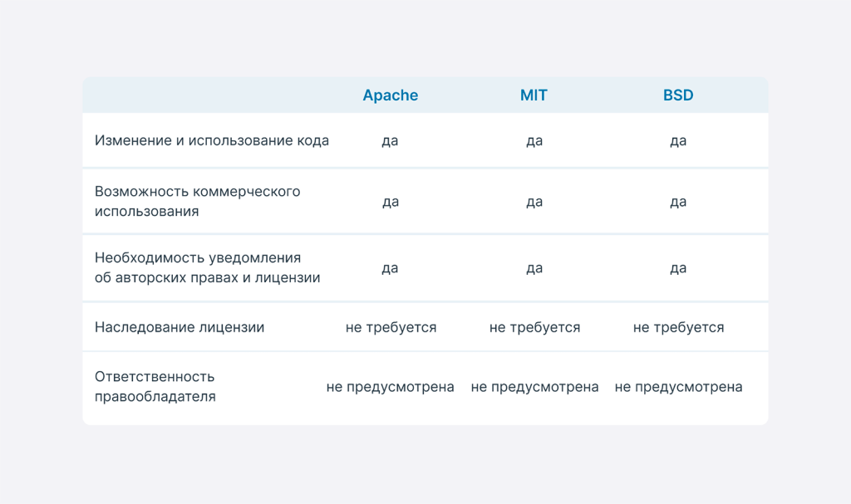The image size is (851, 504).
Task: Click the Apache column header
Action: pos(390,95)
